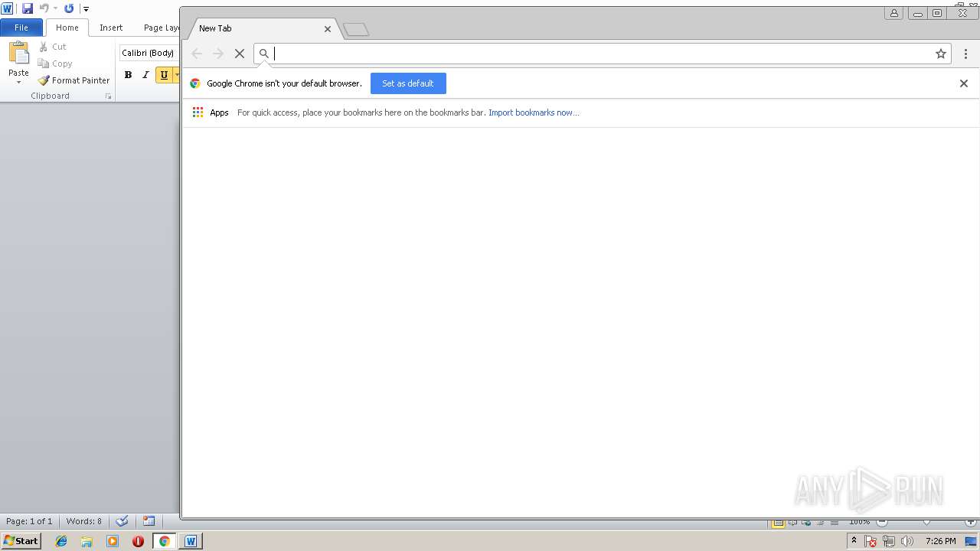Bookmark this page with the star icon

point(941,54)
